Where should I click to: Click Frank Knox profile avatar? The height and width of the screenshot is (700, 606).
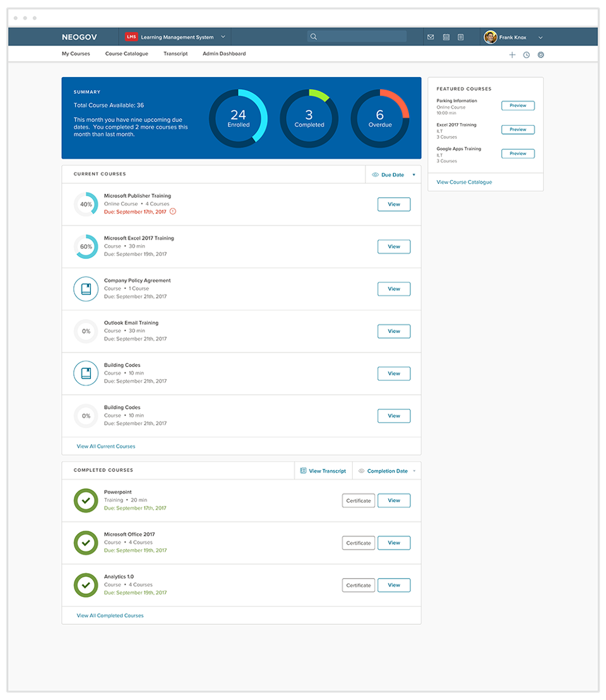[490, 37]
